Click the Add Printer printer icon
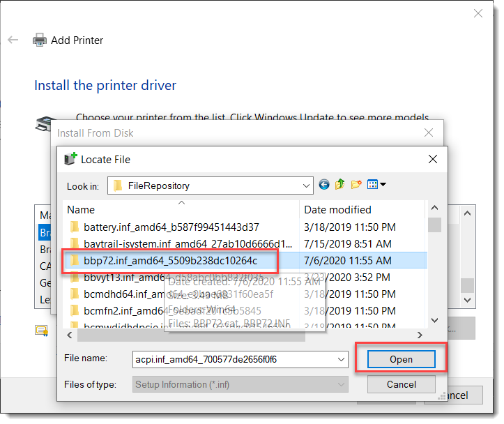This screenshot has height=424, width=504. point(40,40)
